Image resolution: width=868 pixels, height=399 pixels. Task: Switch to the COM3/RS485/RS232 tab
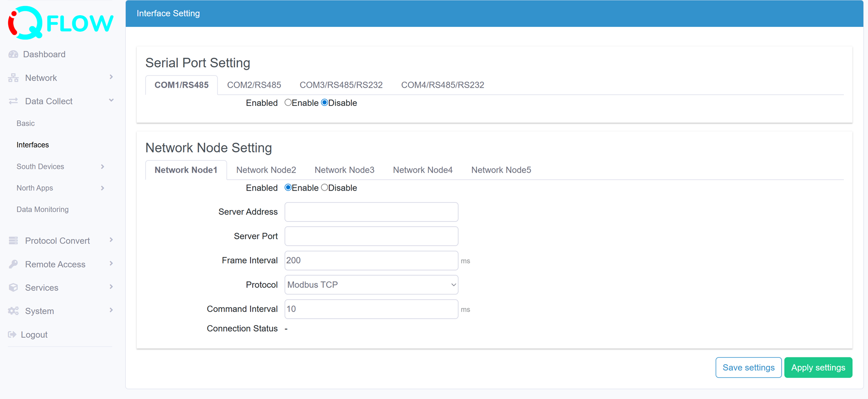coord(341,85)
